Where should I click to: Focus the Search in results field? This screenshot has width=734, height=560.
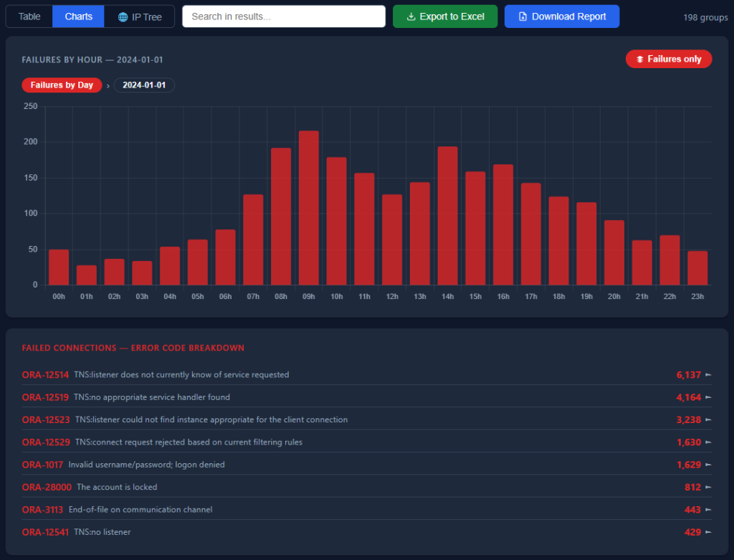(284, 16)
